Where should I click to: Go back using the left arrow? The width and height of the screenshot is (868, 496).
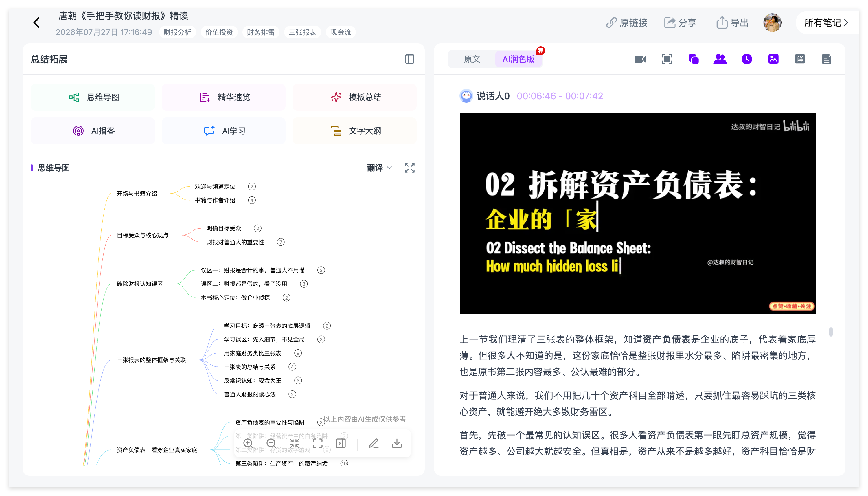pyautogui.click(x=37, y=23)
